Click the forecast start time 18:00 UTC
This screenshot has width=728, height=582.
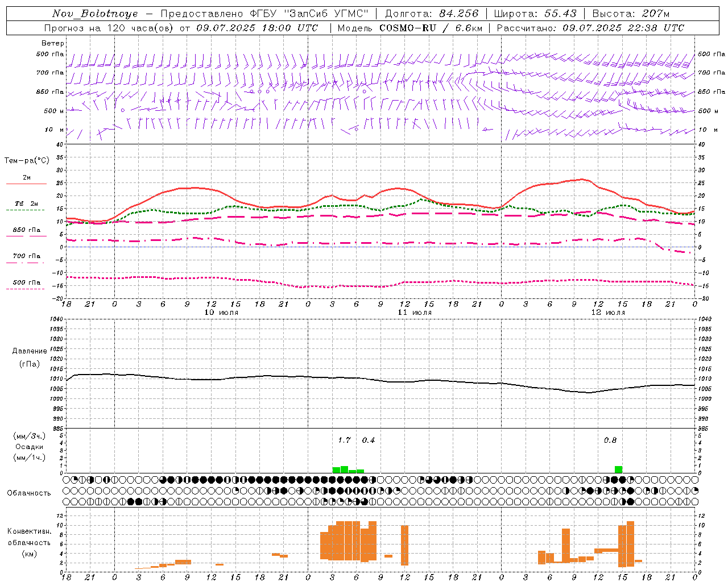coord(286,28)
